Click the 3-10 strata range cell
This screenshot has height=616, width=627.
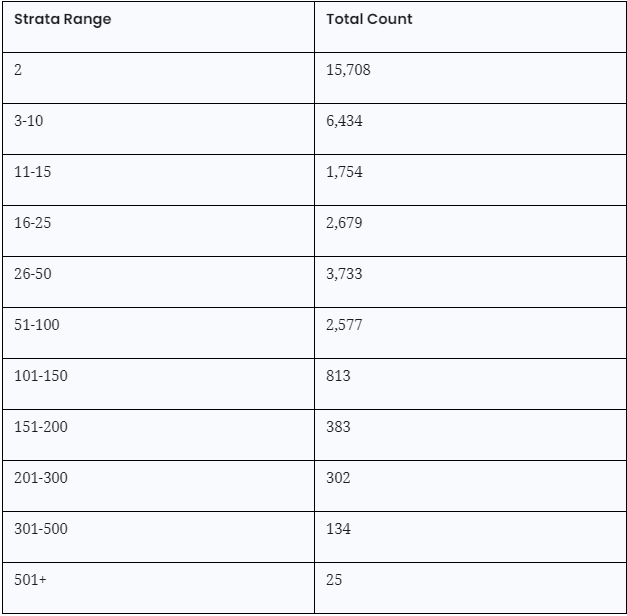click(x=29, y=121)
